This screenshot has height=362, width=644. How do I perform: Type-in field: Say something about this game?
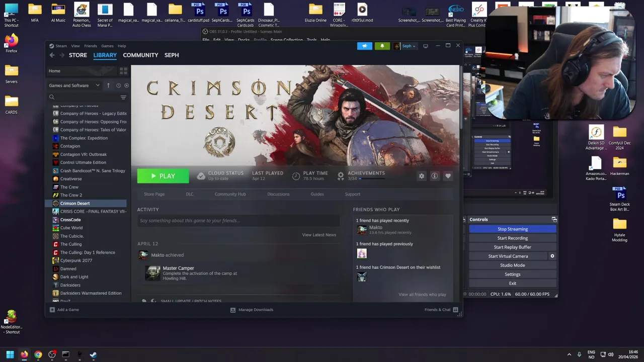click(238, 221)
